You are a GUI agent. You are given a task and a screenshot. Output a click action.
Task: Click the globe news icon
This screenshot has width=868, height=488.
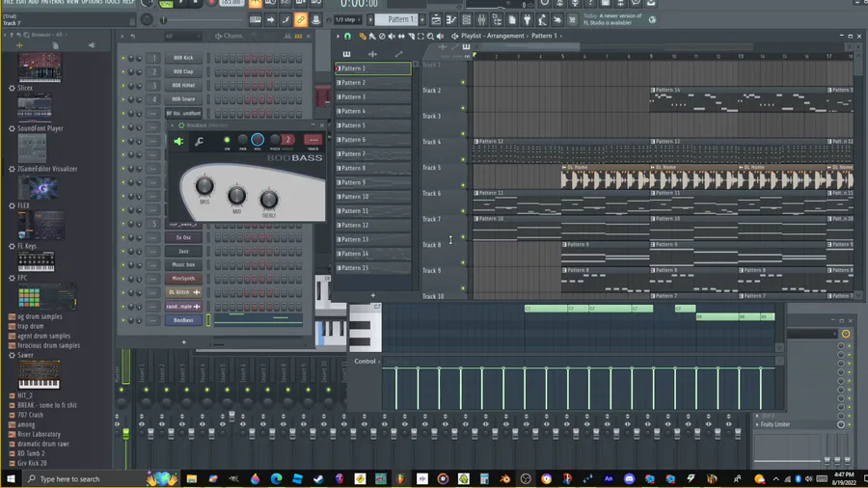(652, 20)
